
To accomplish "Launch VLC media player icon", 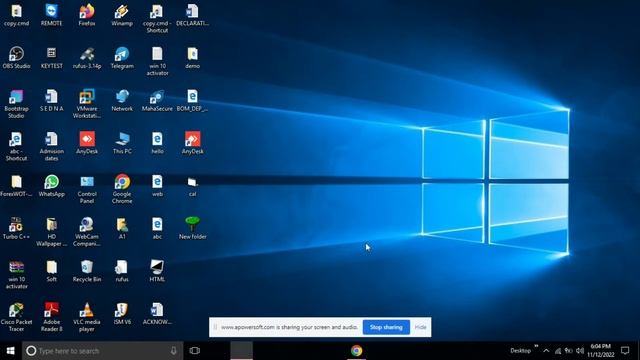I will pyautogui.click(x=87, y=318).
